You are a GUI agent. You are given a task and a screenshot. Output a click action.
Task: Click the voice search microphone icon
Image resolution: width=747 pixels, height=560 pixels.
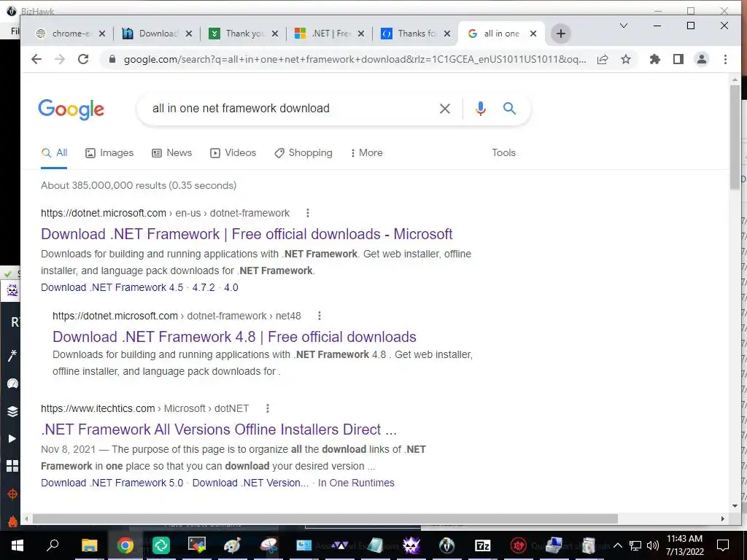pyautogui.click(x=481, y=109)
